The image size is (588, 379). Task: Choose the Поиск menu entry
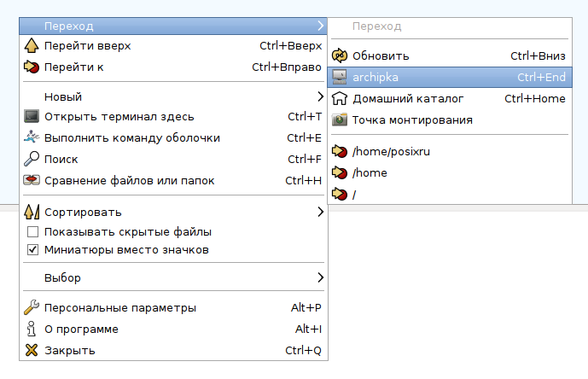(173, 159)
